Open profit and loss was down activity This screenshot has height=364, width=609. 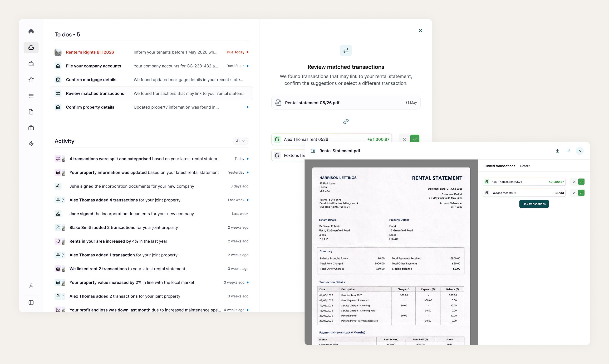coord(152,310)
